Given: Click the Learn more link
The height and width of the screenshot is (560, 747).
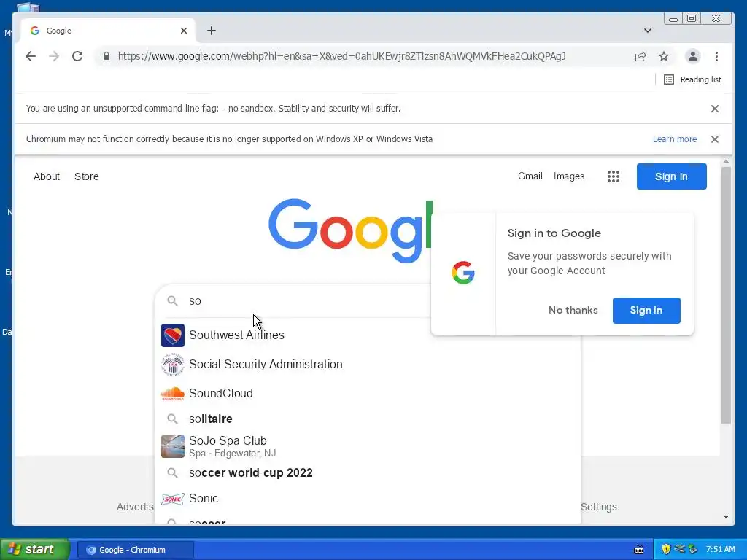Looking at the screenshot, I should [x=675, y=139].
